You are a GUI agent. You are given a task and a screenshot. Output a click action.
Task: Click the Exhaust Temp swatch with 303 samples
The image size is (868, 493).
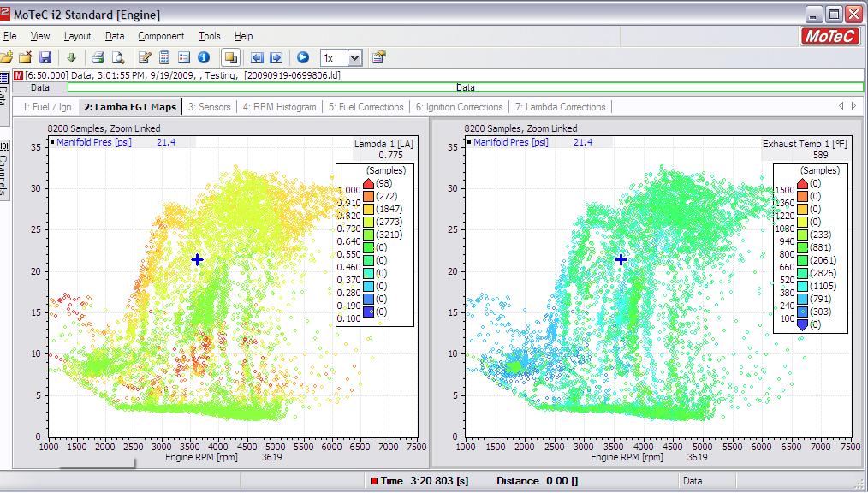802,312
